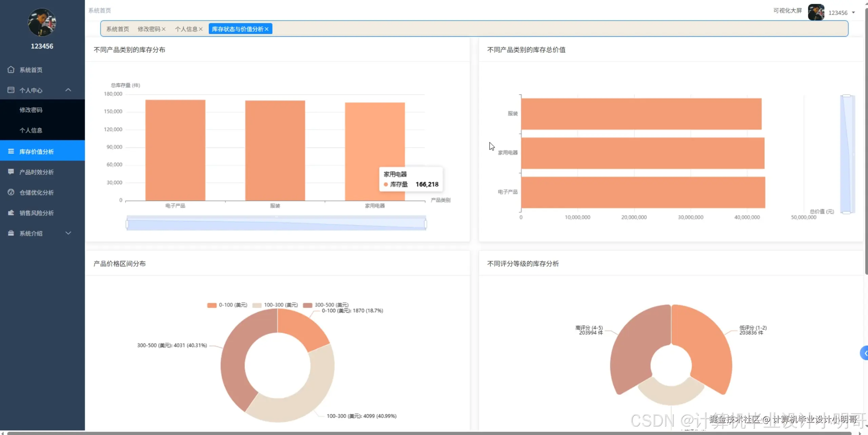Expand the 系统介绍 submenu chevron
The height and width of the screenshot is (435, 868).
(68, 233)
